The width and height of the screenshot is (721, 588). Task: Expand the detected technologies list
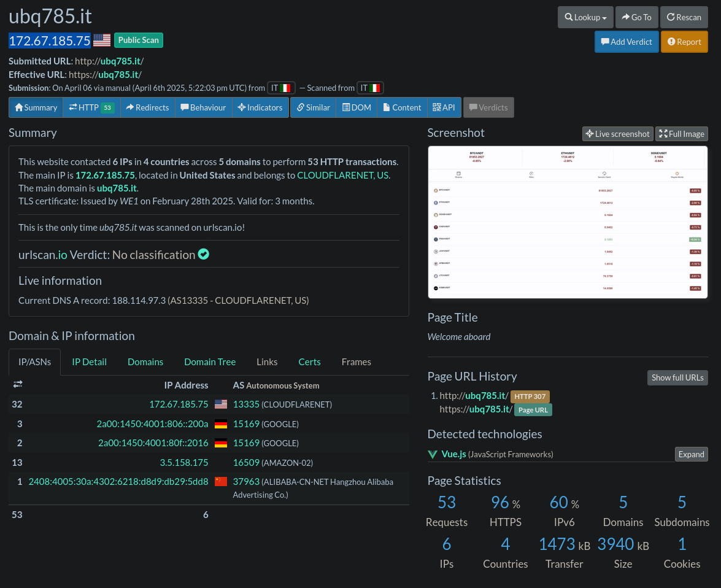pos(691,454)
